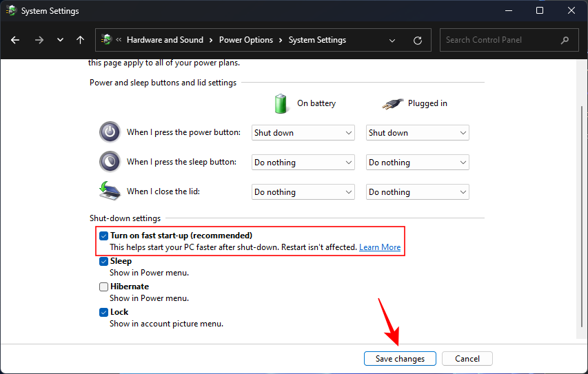Refresh the Control Panel page
The height and width of the screenshot is (374, 588).
418,40
